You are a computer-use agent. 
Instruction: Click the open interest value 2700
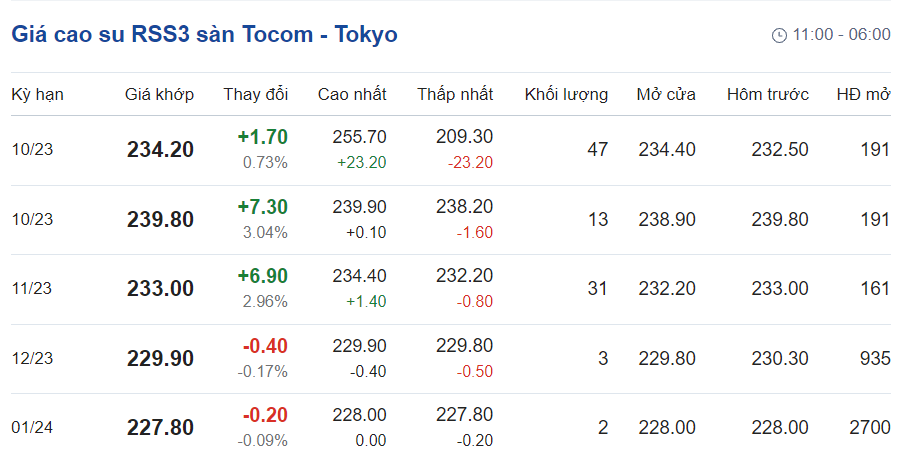[867, 428]
